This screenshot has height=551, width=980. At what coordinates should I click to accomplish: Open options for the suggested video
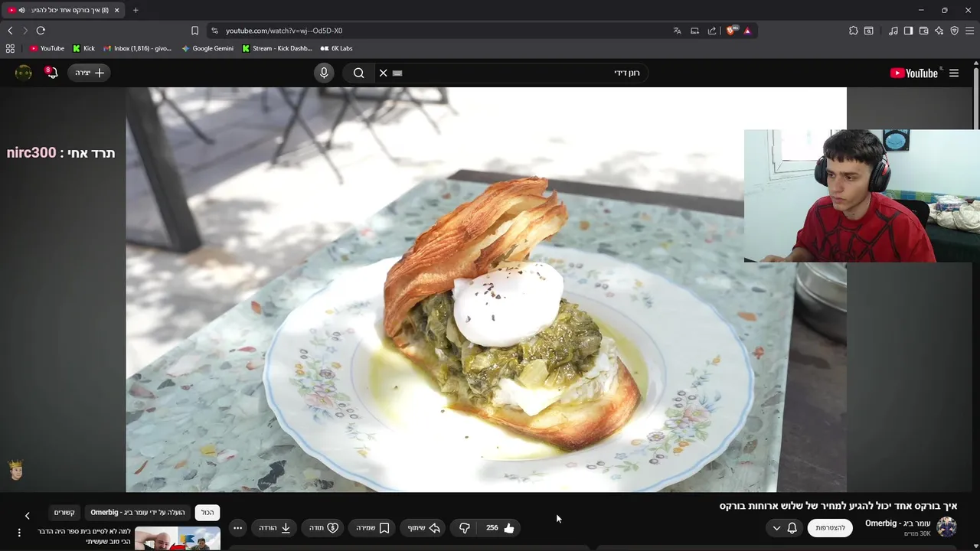(19, 533)
